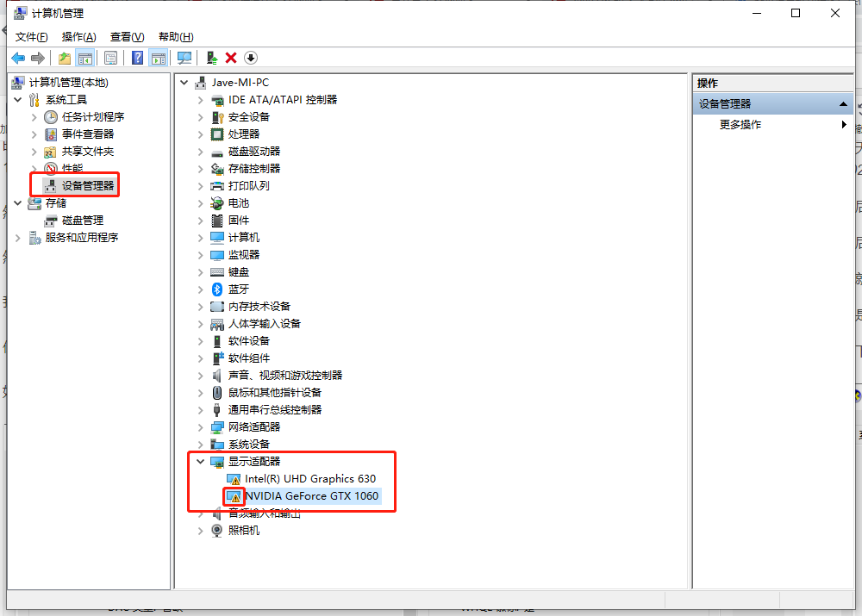Open the 帮助(H) menu
Screen dimensions: 862x616
click(x=176, y=37)
